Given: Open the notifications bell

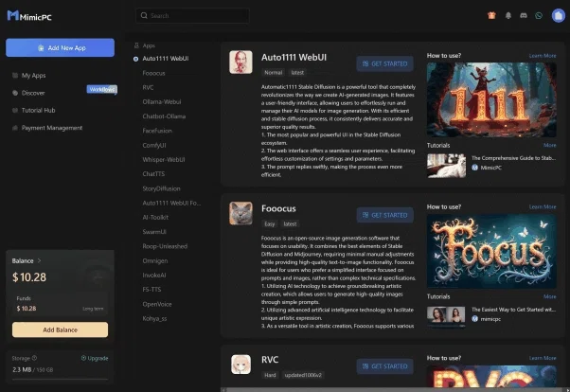Looking at the screenshot, I should (x=508, y=16).
